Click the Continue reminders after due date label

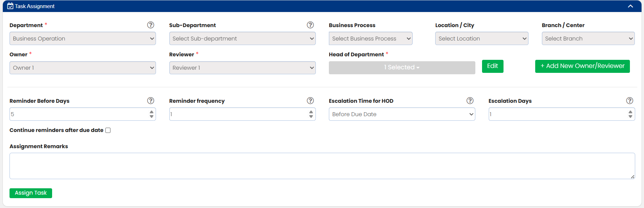[x=56, y=130]
